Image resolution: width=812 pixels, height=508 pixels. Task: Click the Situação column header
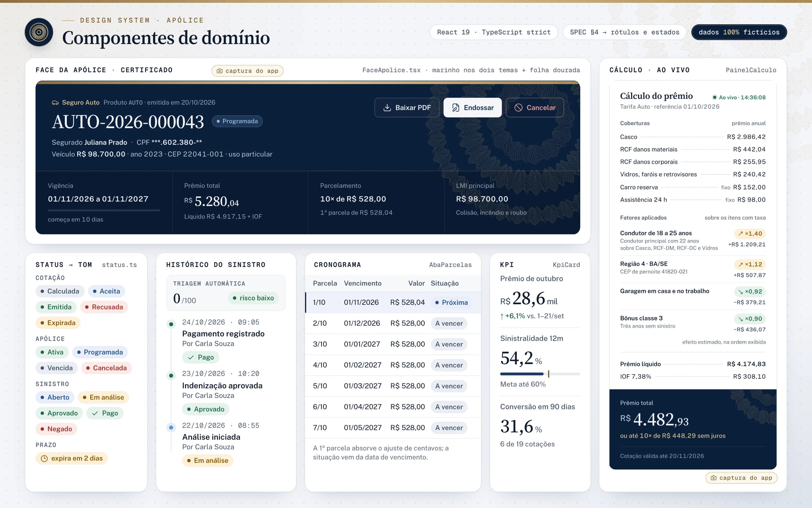point(445,283)
